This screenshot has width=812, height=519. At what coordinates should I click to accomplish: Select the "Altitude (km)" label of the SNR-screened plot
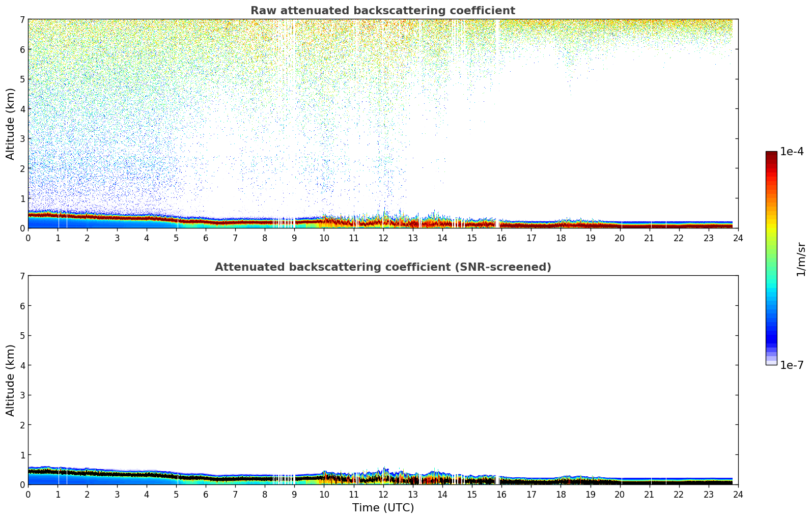click(11, 380)
